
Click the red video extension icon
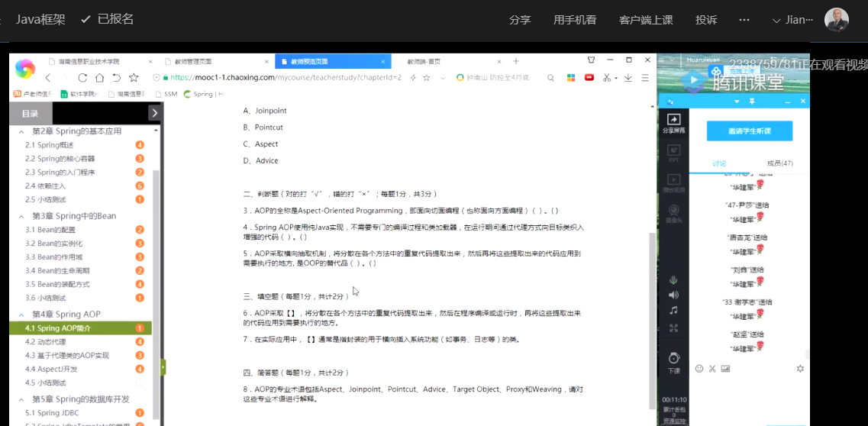click(589, 78)
